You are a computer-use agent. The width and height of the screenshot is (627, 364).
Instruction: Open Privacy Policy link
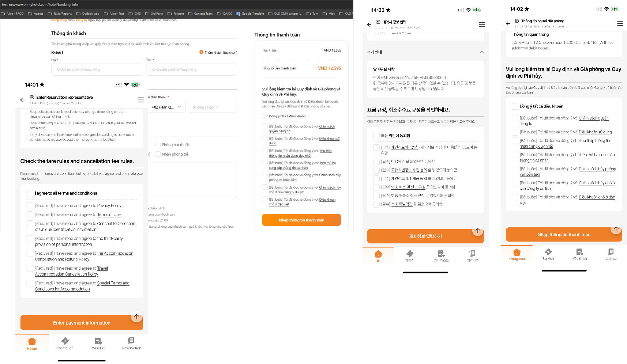[x=109, y=206]
